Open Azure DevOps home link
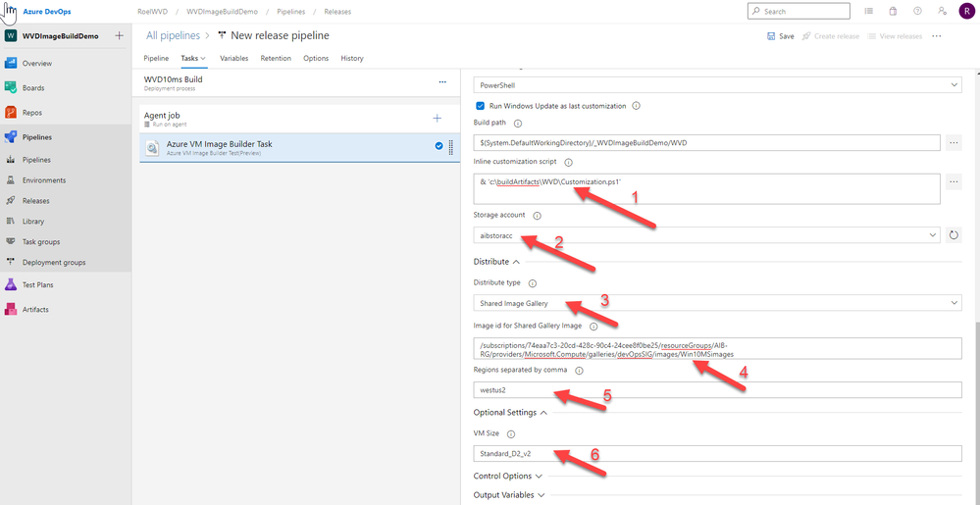Viewport: 980px width, 505px height. click(x=46, y=11)
